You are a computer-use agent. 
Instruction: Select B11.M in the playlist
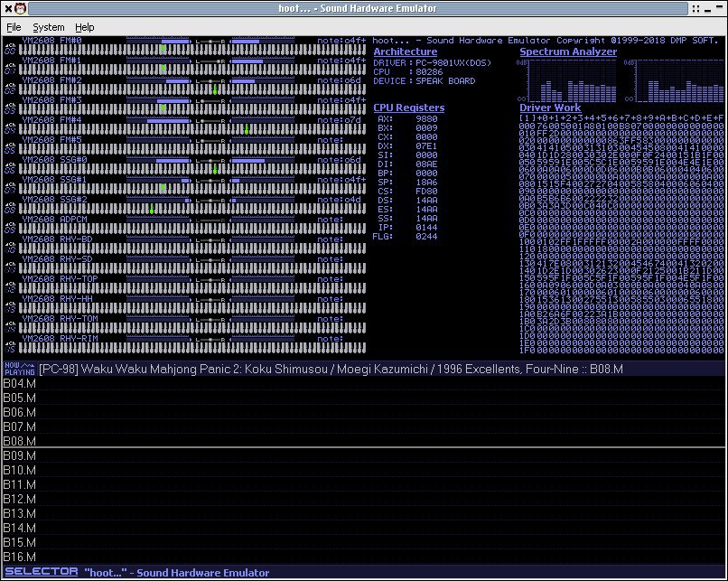point(364,484)
